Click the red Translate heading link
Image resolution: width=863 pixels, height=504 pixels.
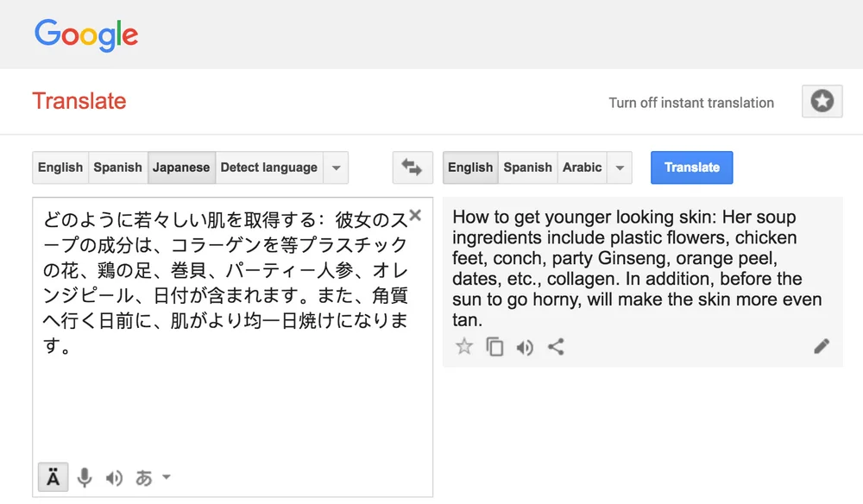[x=79, y=101]
